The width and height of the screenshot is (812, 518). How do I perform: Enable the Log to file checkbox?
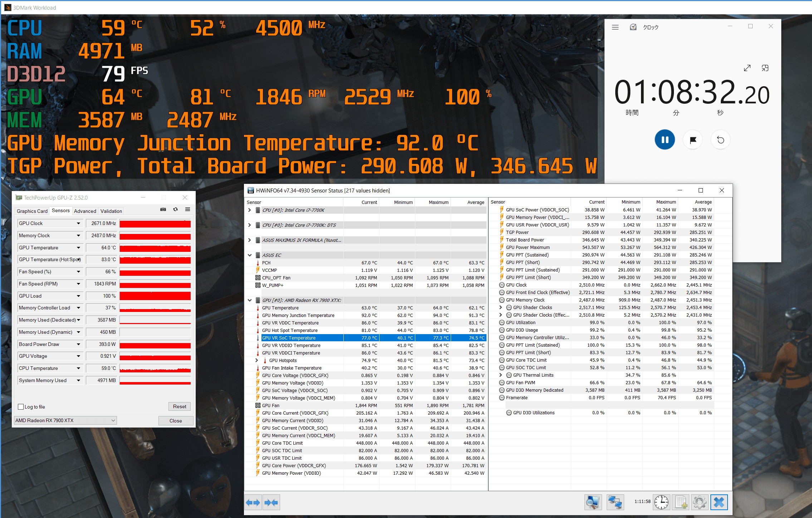click(x=21, y=407)
